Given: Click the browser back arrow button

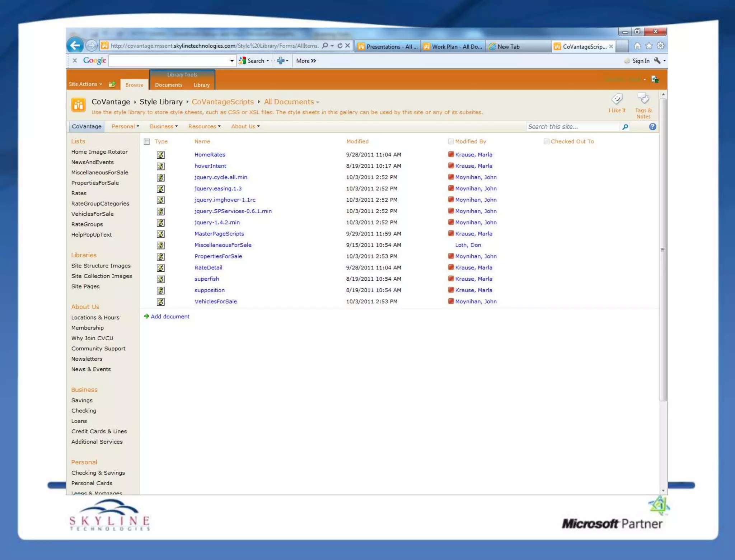Looking at the screenshot, I should (x=75, y=46).
